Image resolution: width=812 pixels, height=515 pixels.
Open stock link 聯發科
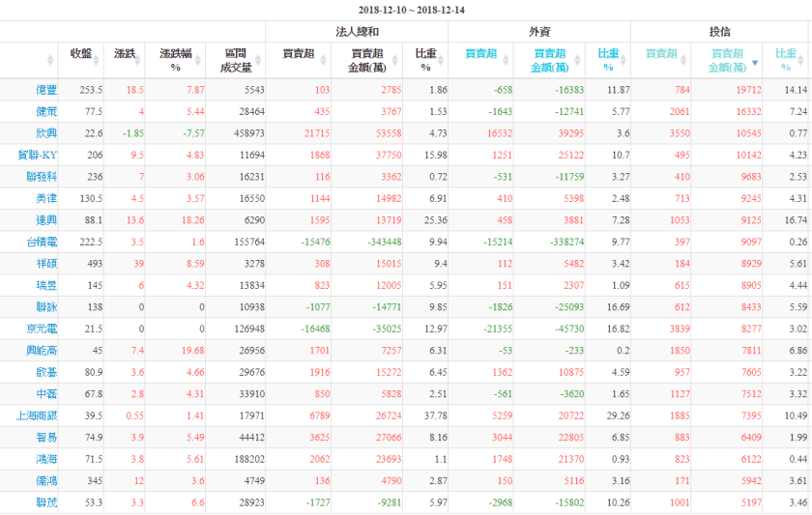click(x=43, y=177)
